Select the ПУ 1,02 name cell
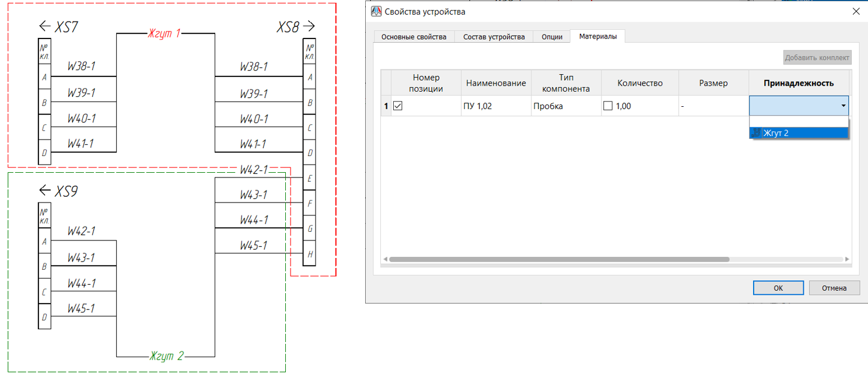This screenshot has width=868, height=380. coord(495,106)
